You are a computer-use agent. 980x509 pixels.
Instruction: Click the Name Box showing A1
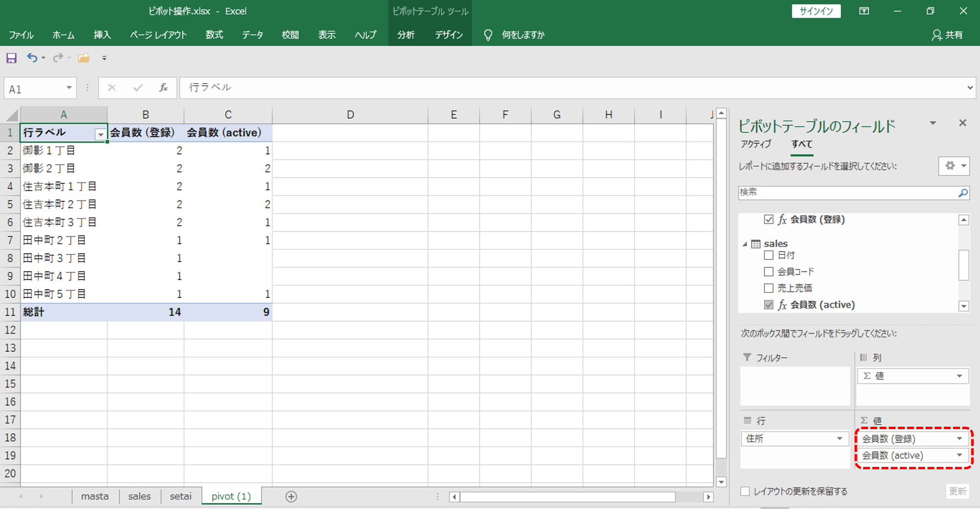tap(34, 89)
